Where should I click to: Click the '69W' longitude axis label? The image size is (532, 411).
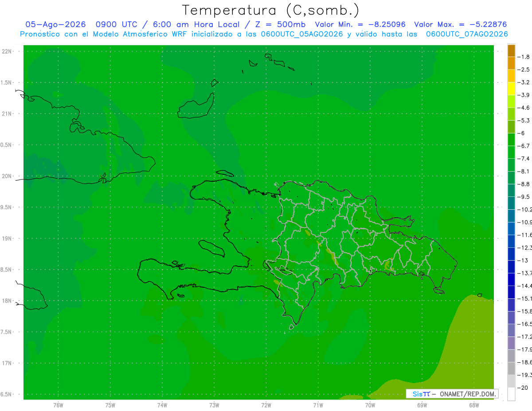click(x=422, y=405)
